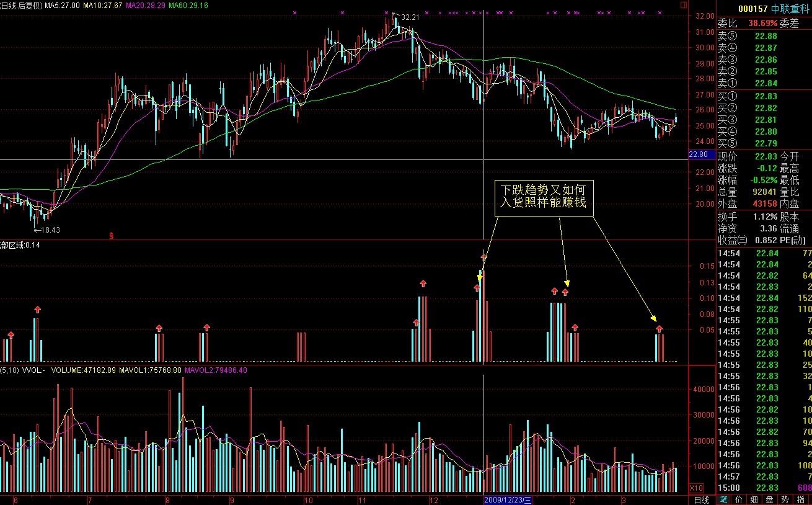Click the 2009/12/23/三 date marker
This screenshot has width=812, height=505.
click(508, 500)
